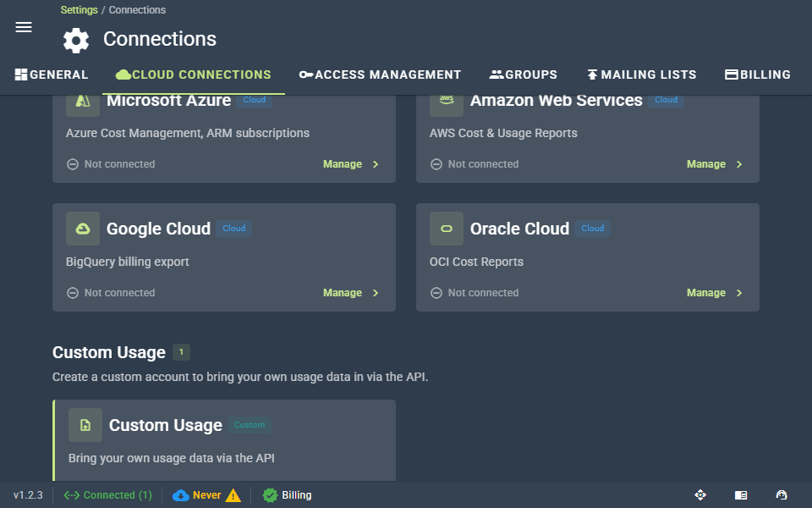Click the Connections gear icon
The image size is (812, 508).
point(76,41)
